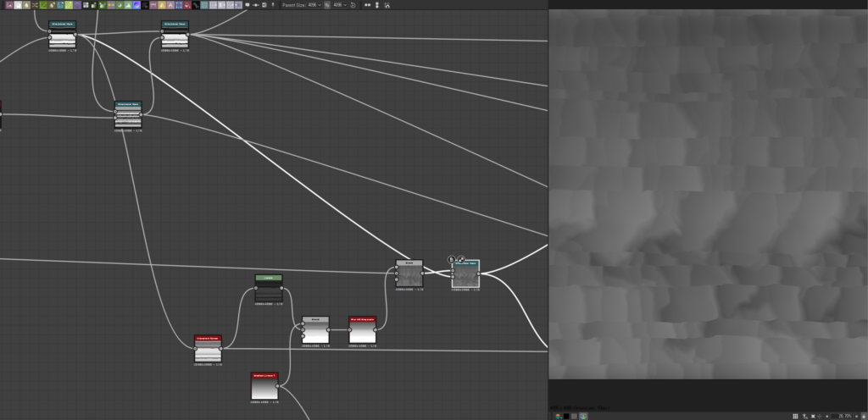Click the document icon above the selected node
The image size is (868, 420).
(451, 259)
